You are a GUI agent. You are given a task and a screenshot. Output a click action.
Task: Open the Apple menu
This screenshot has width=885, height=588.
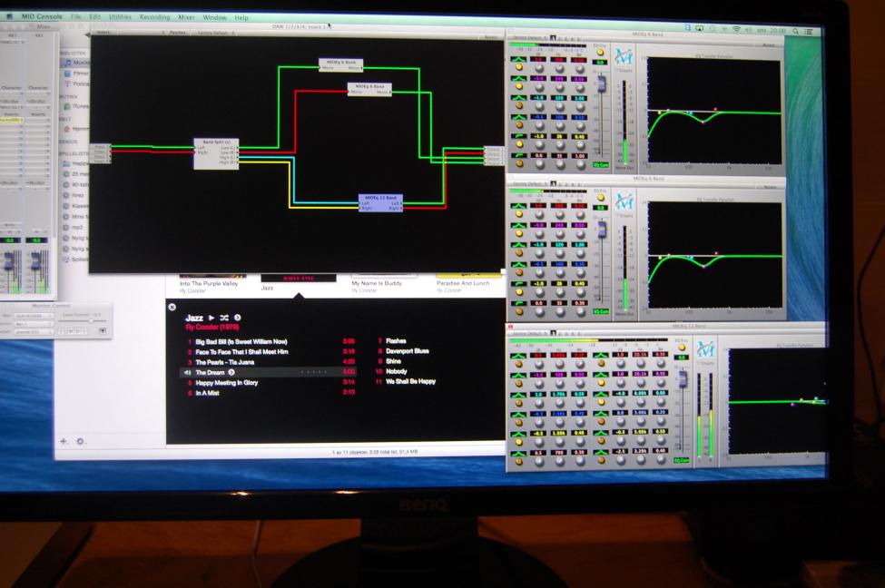click(x=9, y=15)
